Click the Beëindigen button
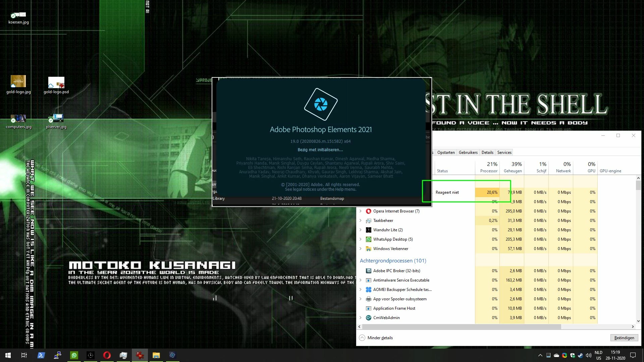 (624, 338)
